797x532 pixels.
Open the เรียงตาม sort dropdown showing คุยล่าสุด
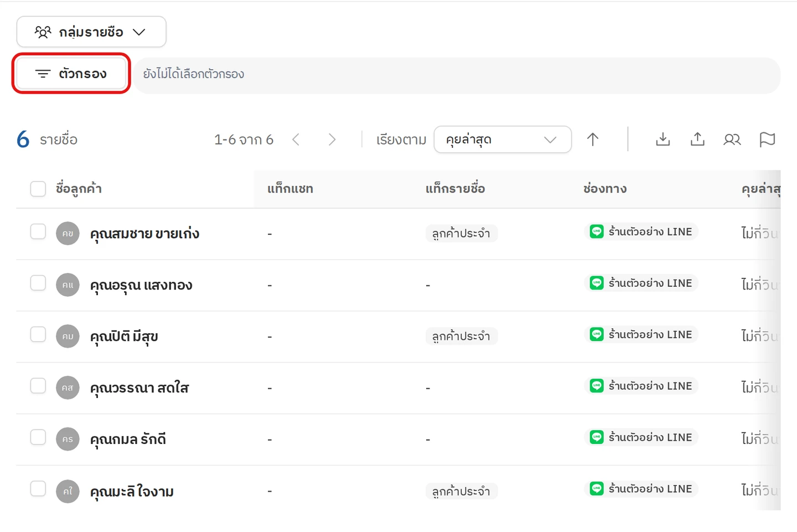pos(503,140)
